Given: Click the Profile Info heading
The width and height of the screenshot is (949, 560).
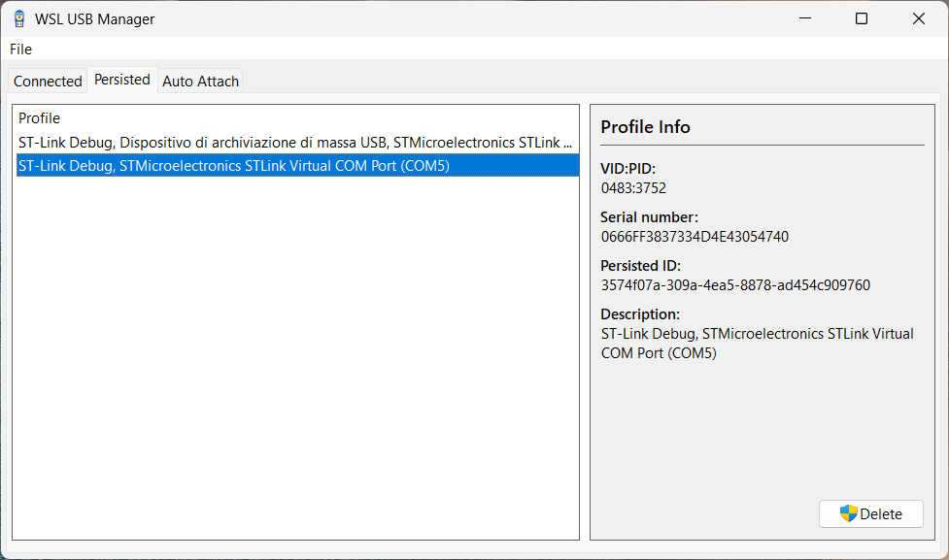Looking at the screenshot, I should pyautogui.click(x=645, y=127).
